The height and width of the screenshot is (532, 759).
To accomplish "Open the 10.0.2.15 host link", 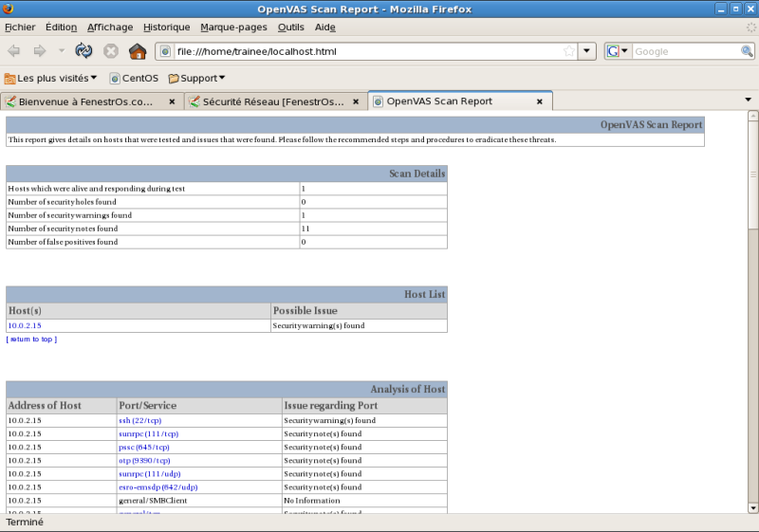I will [25, 325].
